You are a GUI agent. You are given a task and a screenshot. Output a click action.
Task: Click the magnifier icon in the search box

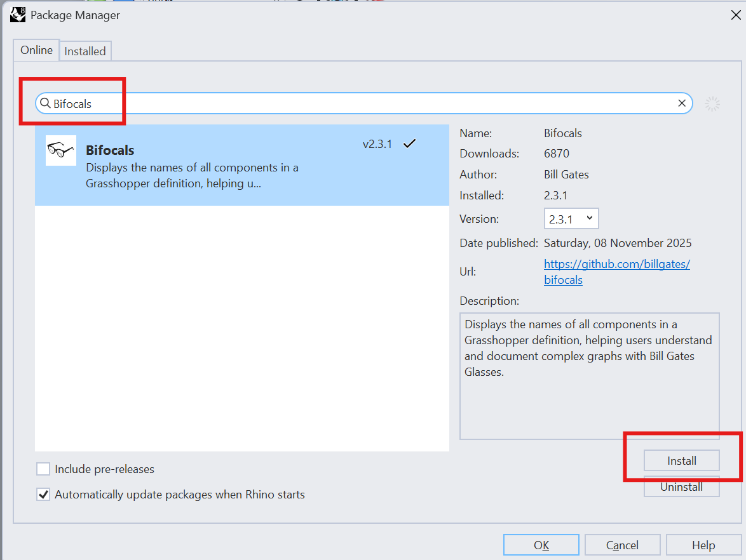(x=45, y=103)
